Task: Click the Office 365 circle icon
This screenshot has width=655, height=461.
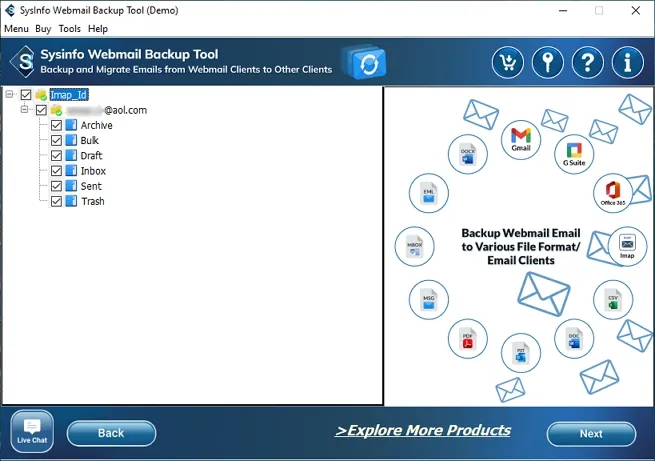Action: (x=613, y=193)
